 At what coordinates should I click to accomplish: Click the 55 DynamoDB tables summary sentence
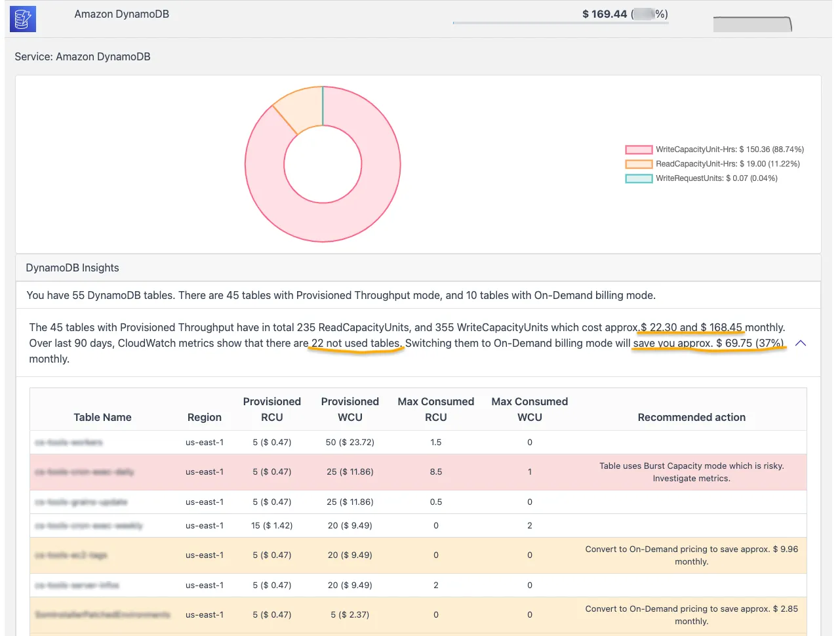tap(341, 295)
